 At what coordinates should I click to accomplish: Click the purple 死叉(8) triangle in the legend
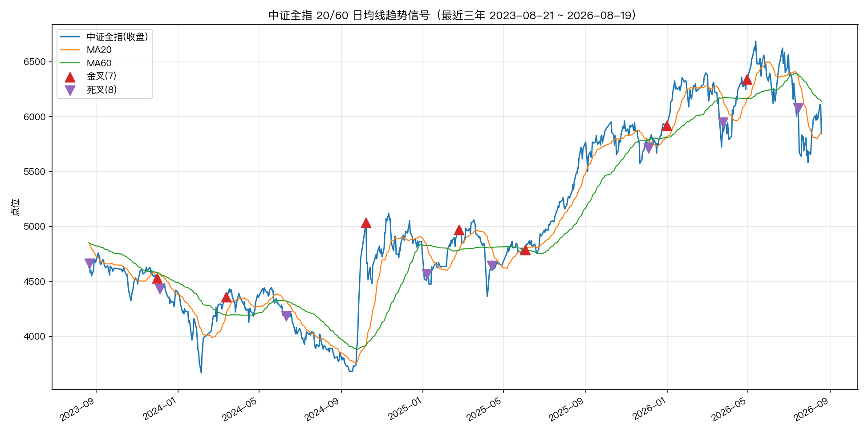[x=70, y=90]
